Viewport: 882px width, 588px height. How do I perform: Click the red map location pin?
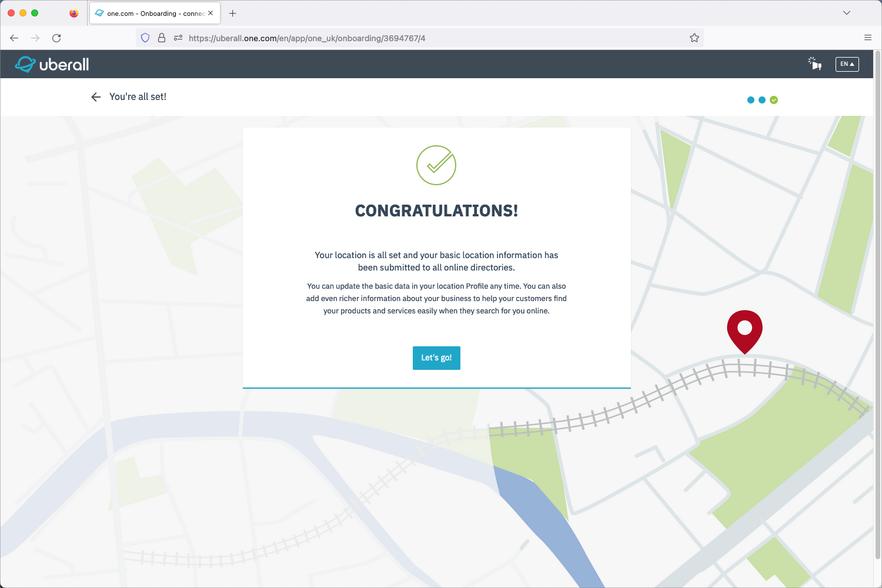(x=744, y=329)
